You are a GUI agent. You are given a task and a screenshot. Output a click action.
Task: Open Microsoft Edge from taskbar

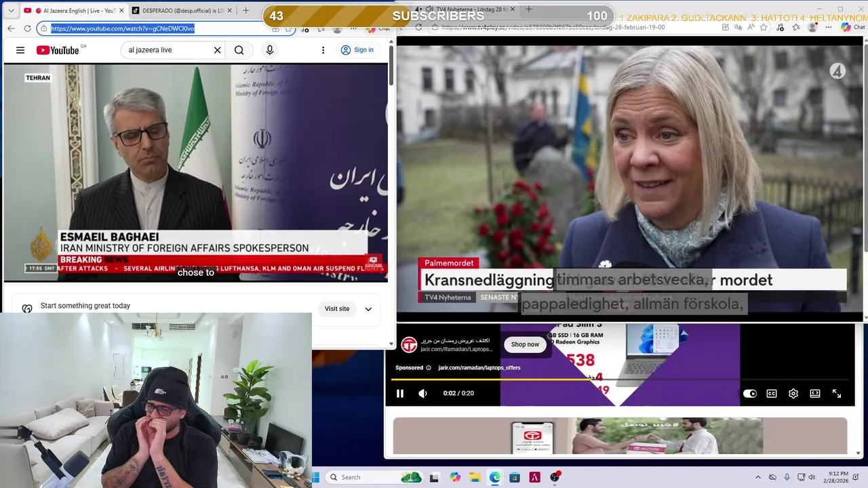tap(495, 477)
